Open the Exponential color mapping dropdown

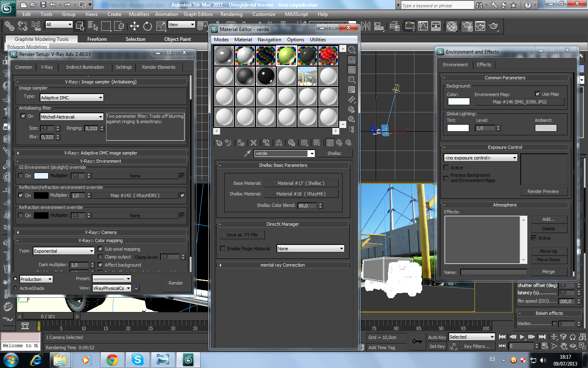(64, 251)
